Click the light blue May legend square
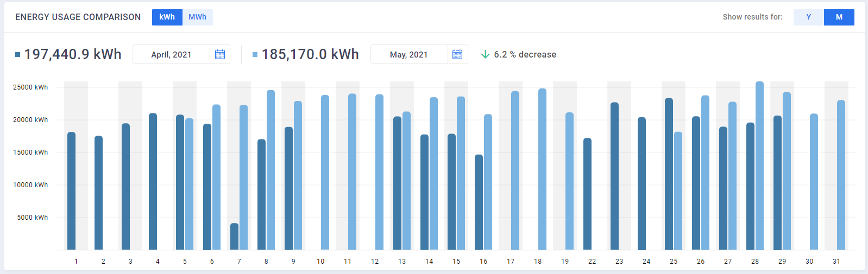 tap(255, 54)
